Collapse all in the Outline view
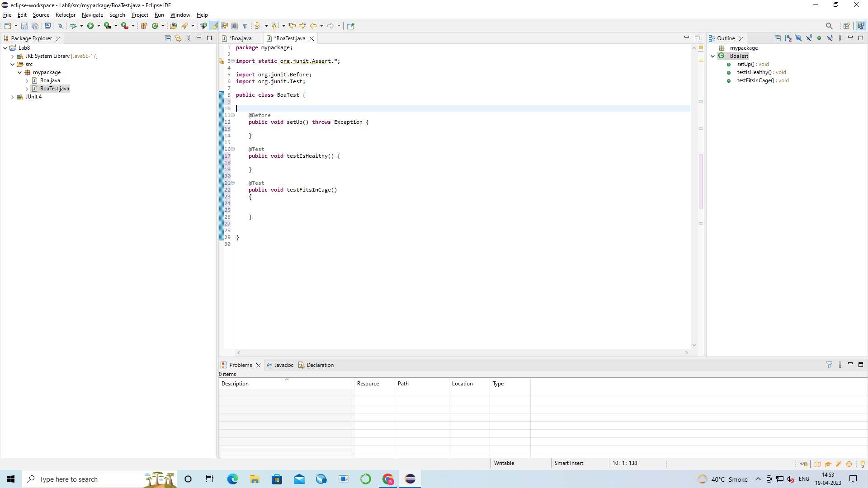Screen dimensions: 868x488 point(778,38)
